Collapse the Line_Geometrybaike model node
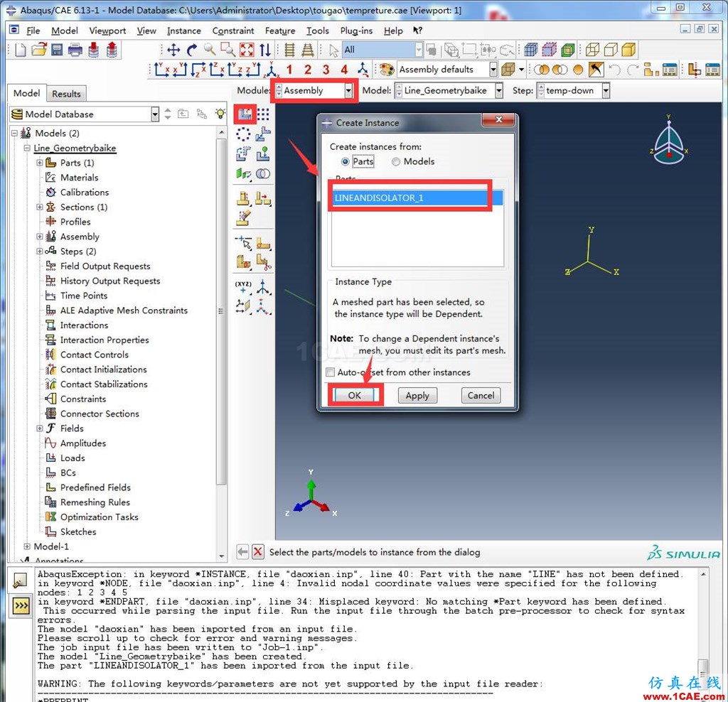This screenshot has height=702, width=728. pyautogui.click(x=27, y=148)
